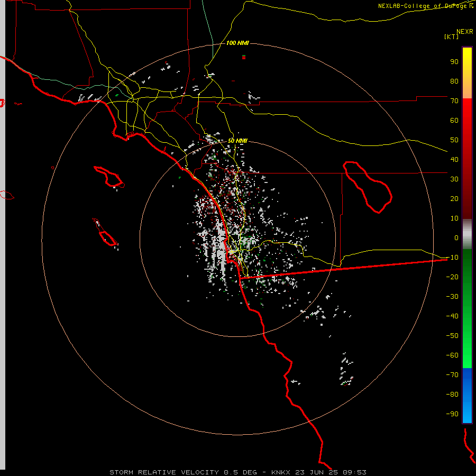Click the 90 knot scale value
The width and height of the screenshot is (476, 476).
(x=454, y=62)
